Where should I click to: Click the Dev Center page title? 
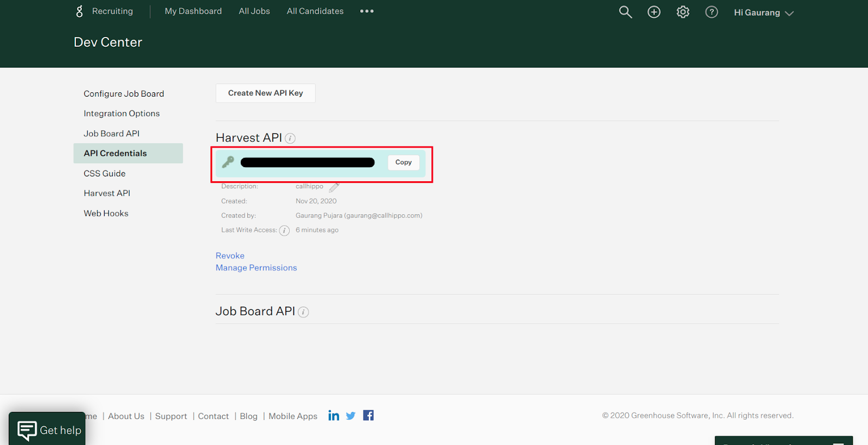[108, 42]
